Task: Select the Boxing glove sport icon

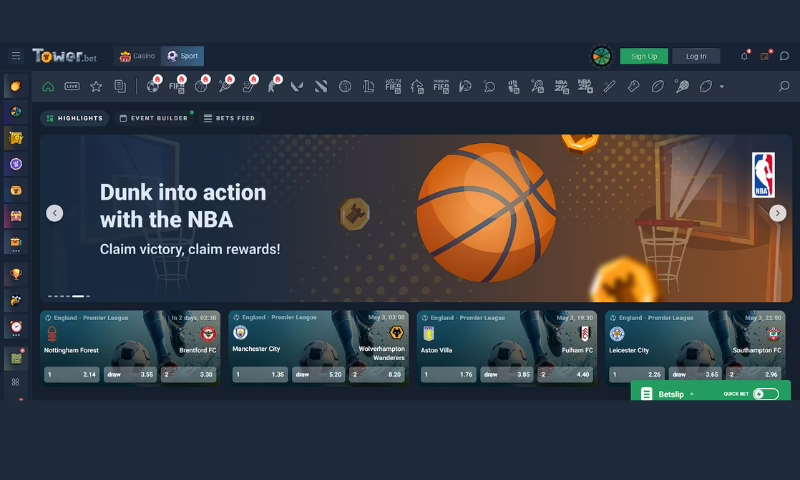Action: pos(633,86)
